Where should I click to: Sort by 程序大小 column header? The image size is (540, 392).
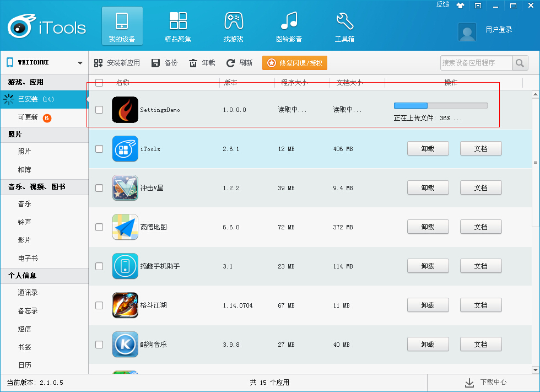pos(294,83)
